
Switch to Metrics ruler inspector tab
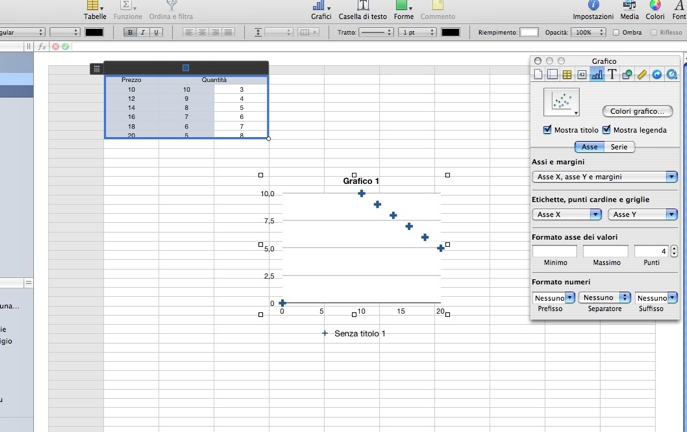[642, 74]
